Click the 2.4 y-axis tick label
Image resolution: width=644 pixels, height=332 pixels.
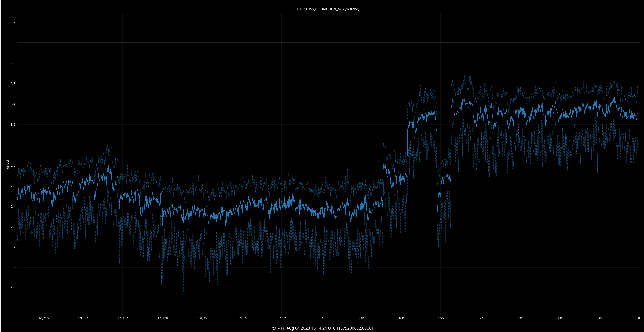[13, 206]
